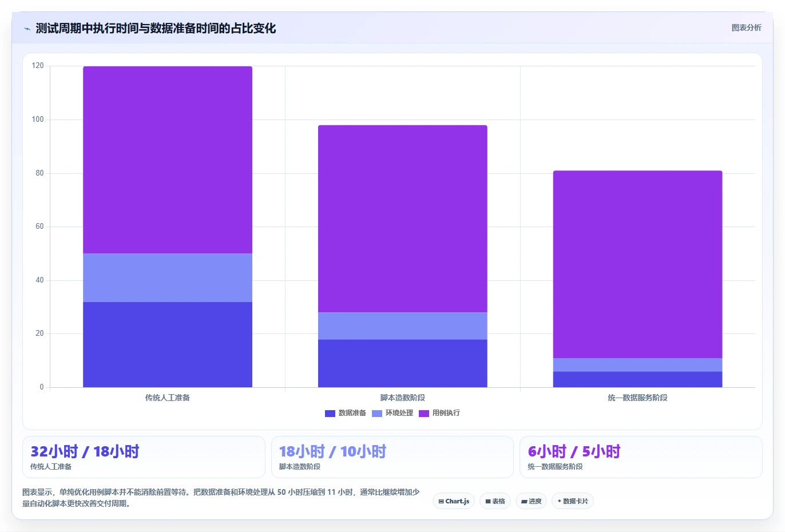This screenshot has width=785, height=532.
Task: Select the 用例执行 segment of the 统一数据服务阶段 bar
Action: pos(637,264)
